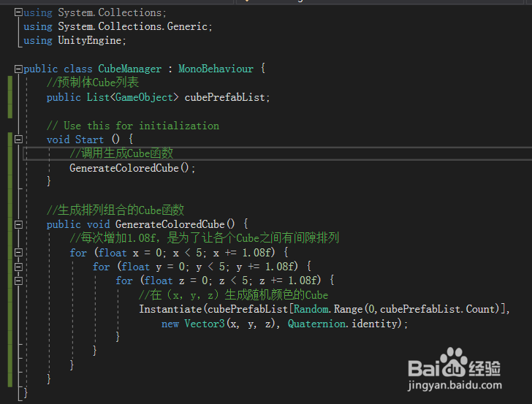The width and height of the screenshot is (532, 404).
Task: Click 'System.Collections.Generic' namespace text
Action: (x=133, y=26)
